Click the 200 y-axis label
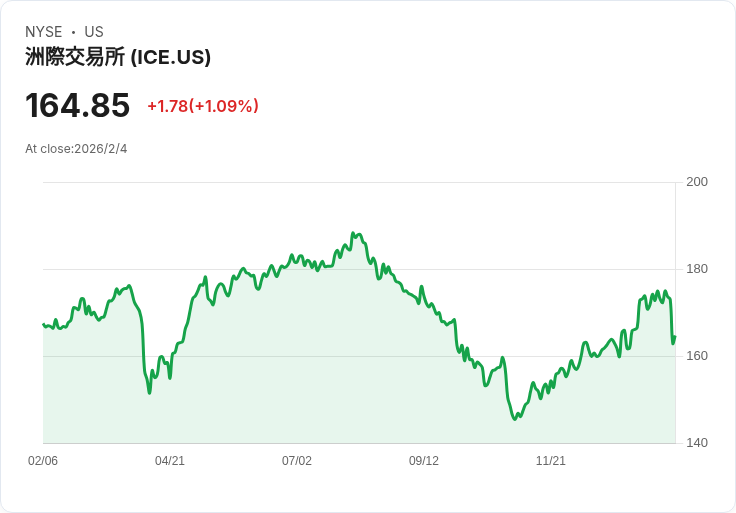The width and height of the screenshot is (736, 513). pos(697,182)
